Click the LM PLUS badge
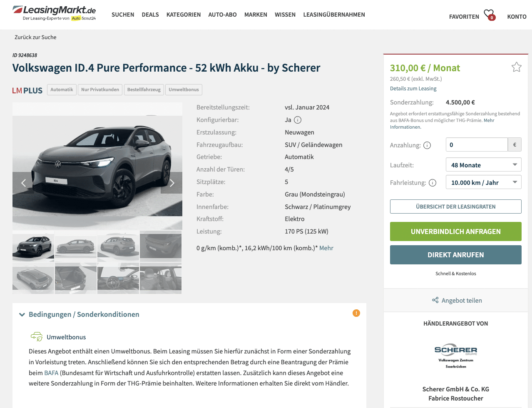 27,90
